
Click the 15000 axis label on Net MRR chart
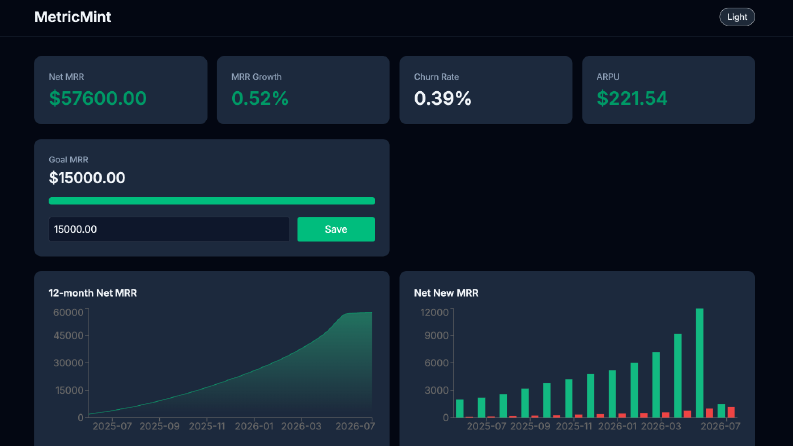coord(68,390)
